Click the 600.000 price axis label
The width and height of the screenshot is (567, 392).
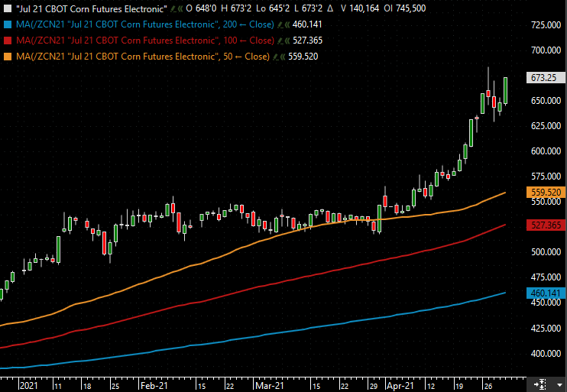click(x=546, y=151)
